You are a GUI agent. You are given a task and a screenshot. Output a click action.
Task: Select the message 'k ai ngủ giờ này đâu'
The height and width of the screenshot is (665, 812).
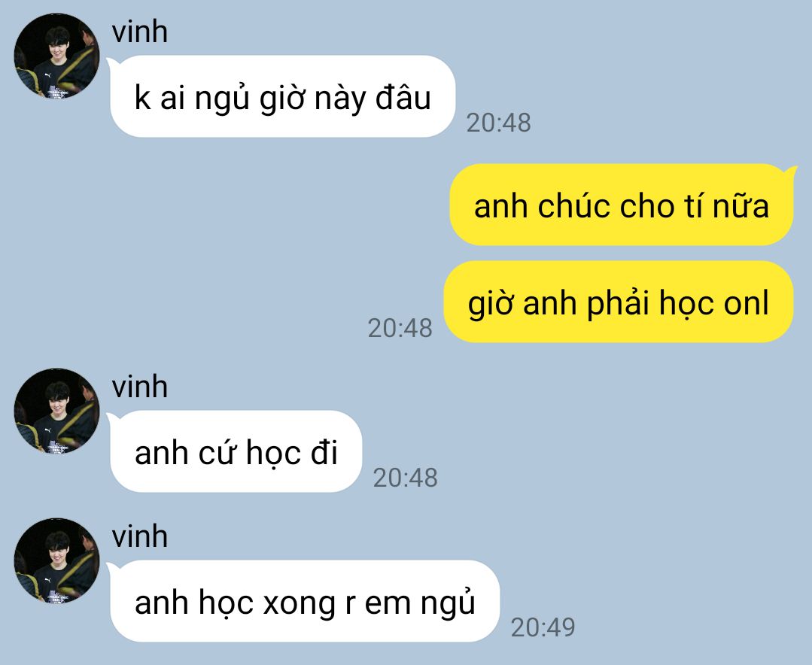[x=283, y=96]
